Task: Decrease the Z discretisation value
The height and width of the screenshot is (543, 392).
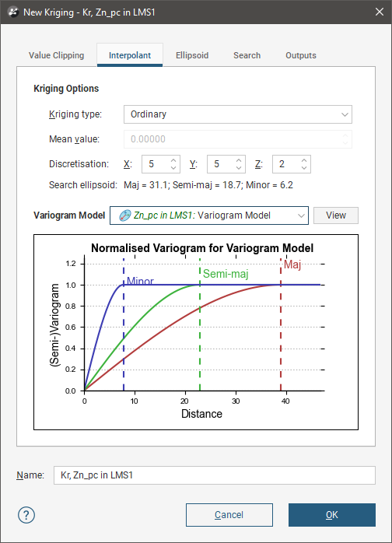Action: (x=304, y=167)
